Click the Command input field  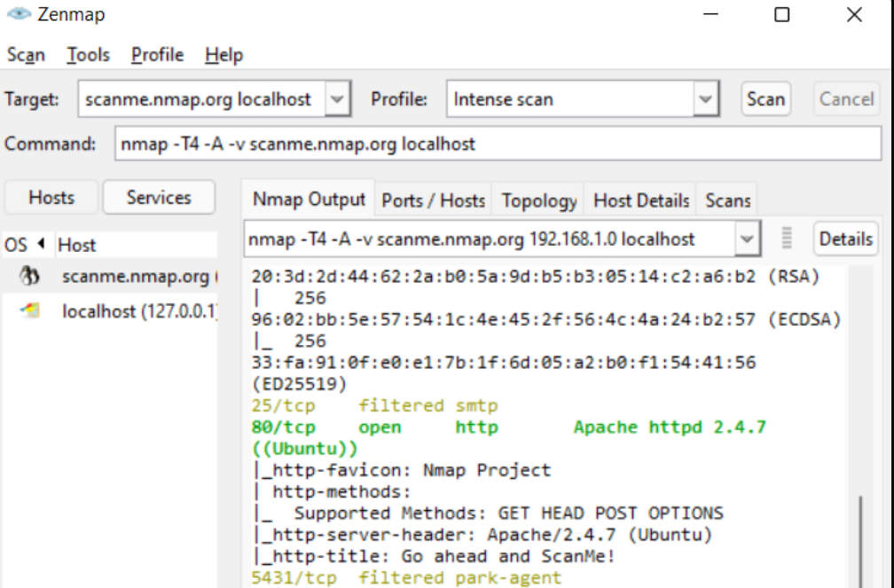(498, 144)
